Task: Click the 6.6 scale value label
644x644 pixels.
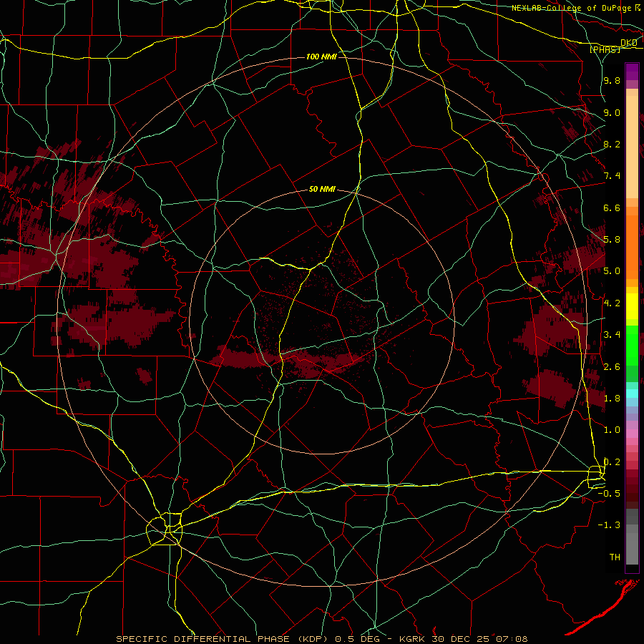Action: pos(612,208)
